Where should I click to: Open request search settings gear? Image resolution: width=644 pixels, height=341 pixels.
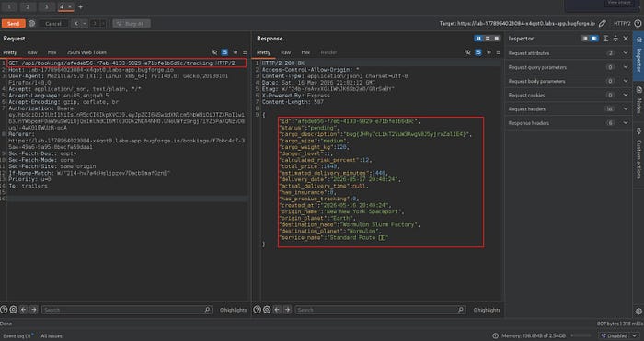point(14,310)
